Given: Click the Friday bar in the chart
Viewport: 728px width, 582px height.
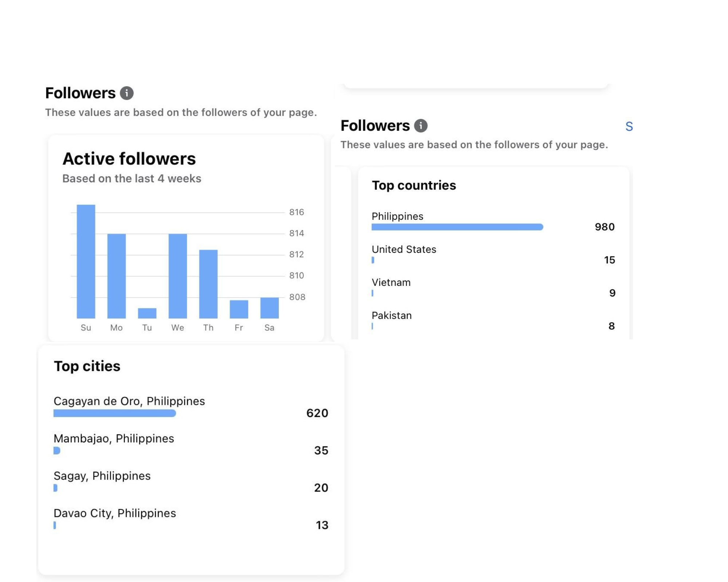Looking at the screenshot, I should (239, 309).
